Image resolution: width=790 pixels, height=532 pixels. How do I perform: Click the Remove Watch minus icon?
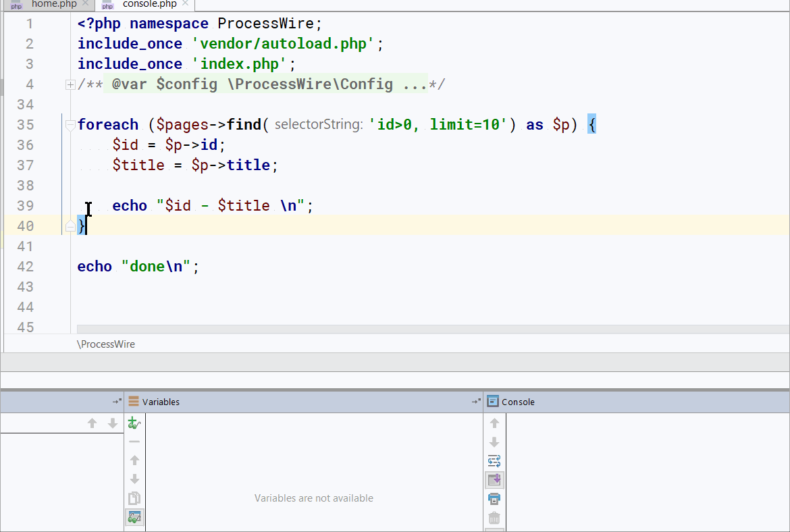click(x=134, y=442)
